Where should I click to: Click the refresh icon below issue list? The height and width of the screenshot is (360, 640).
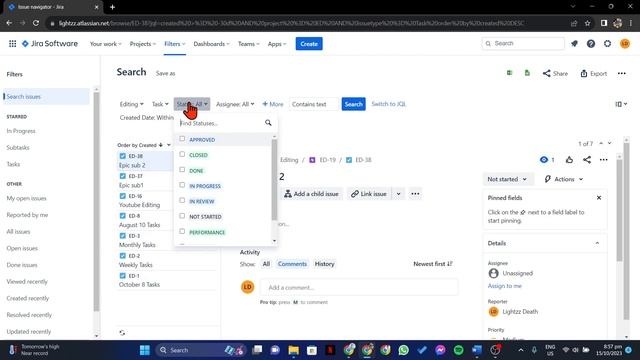point(122,333)
